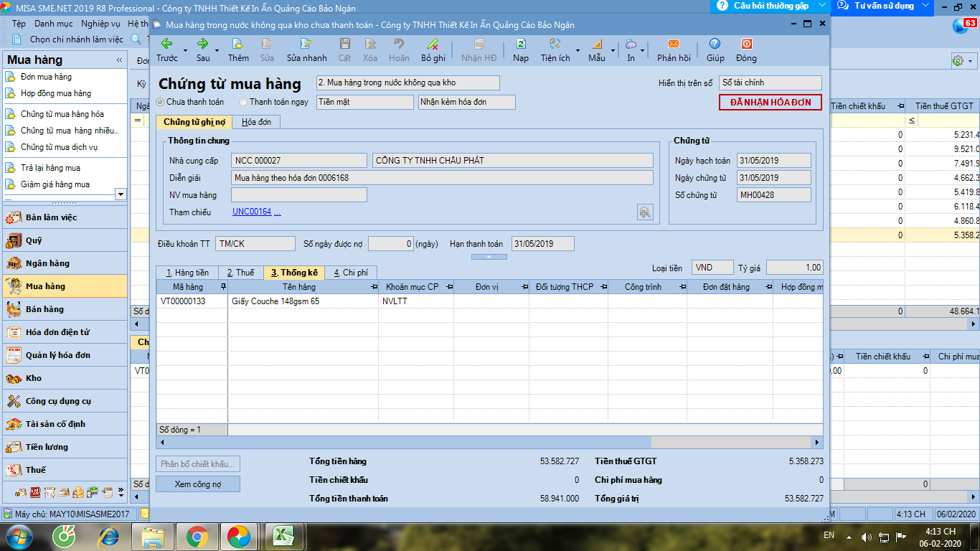Open Quỹ cash module in sidebar
Screen dimensions: 980x551
click(65, 240)
